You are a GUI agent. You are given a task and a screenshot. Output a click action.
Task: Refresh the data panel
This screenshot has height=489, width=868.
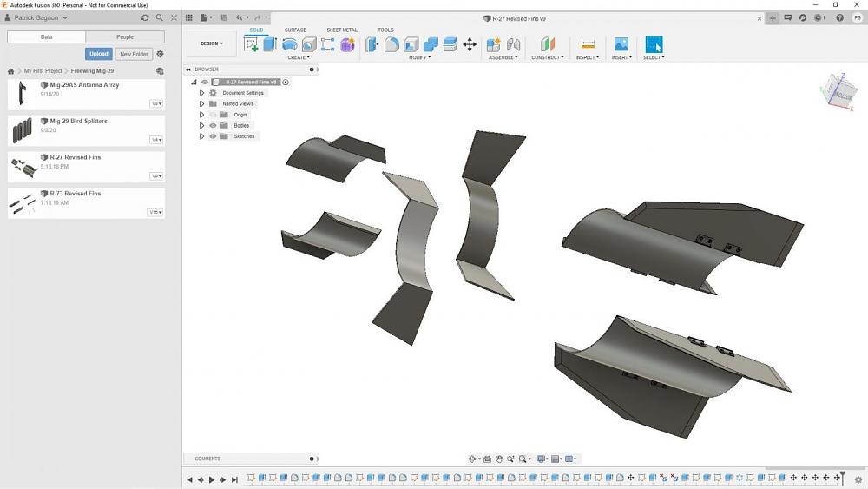145,17
